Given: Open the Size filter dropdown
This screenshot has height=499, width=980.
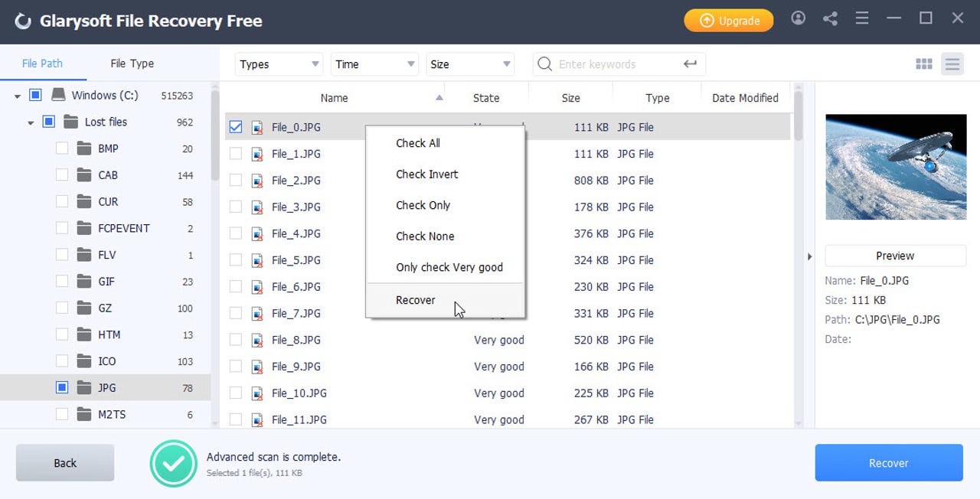Looking at the screenshot, I should pyautogui.click(x=470, y=64).
